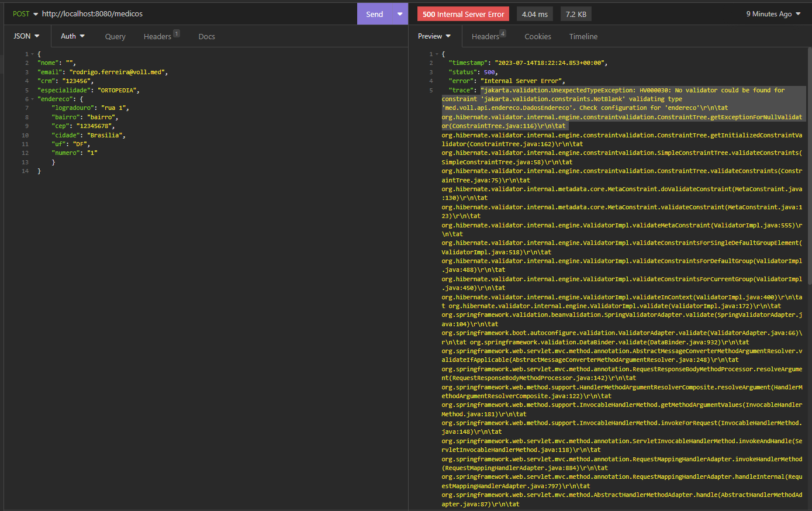Click the "nome" key in request body
The width and height of the screenshot is (812, 511).
(x=49, y=63)
